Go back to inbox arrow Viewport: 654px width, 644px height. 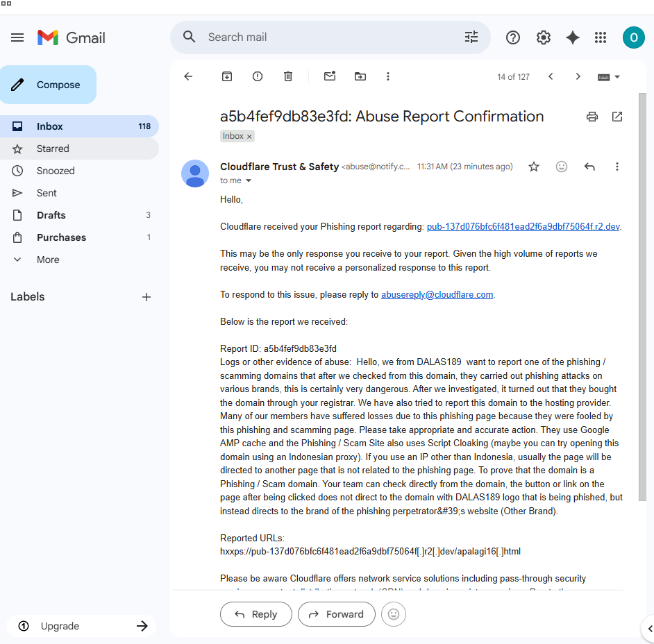tap(188, 76)
